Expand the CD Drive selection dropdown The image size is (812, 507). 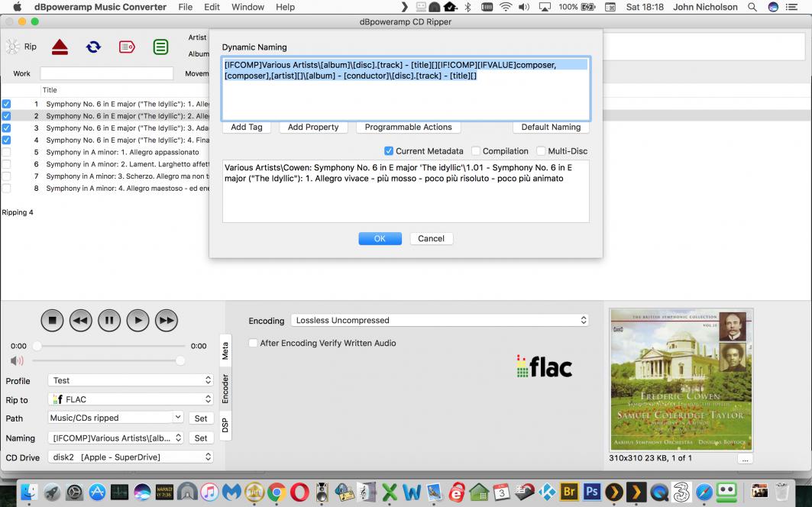tap(130, 457)
